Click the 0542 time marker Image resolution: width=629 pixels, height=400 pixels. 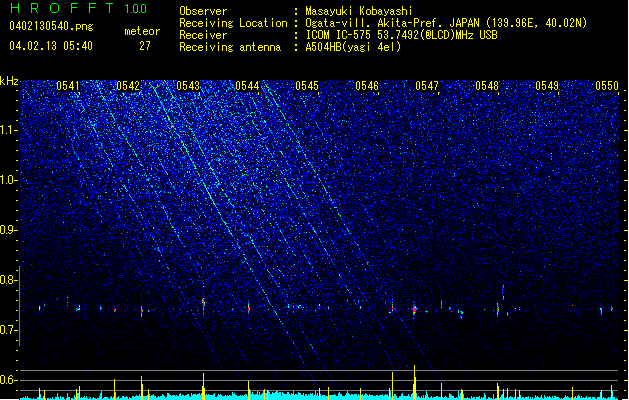pos(128,86)
